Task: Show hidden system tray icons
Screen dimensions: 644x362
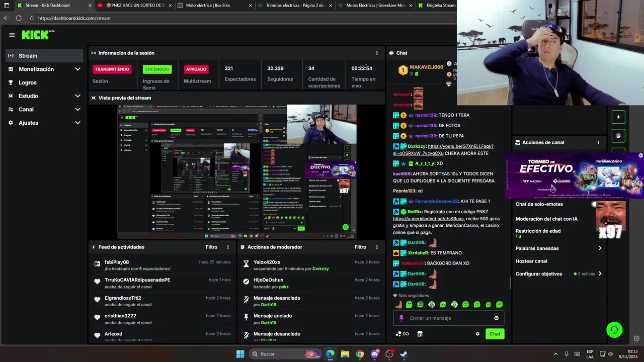Action: pos(555,354)
